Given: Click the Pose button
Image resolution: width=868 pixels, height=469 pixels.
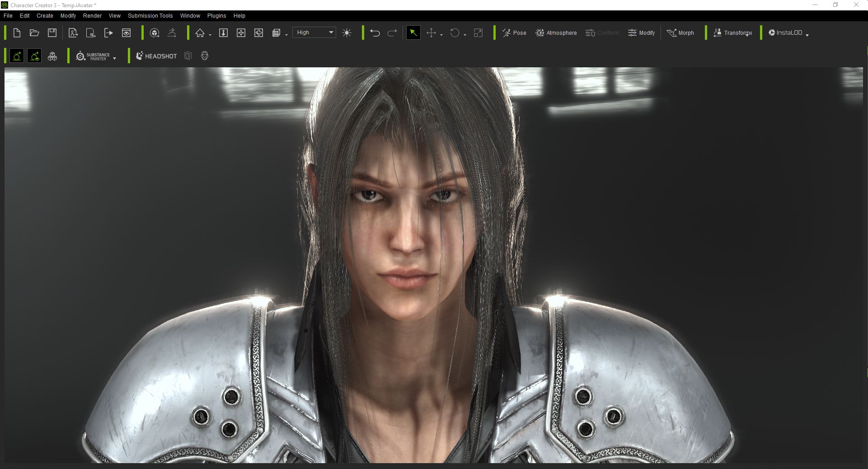Looking at the screenshot, I should click(514, 33).
